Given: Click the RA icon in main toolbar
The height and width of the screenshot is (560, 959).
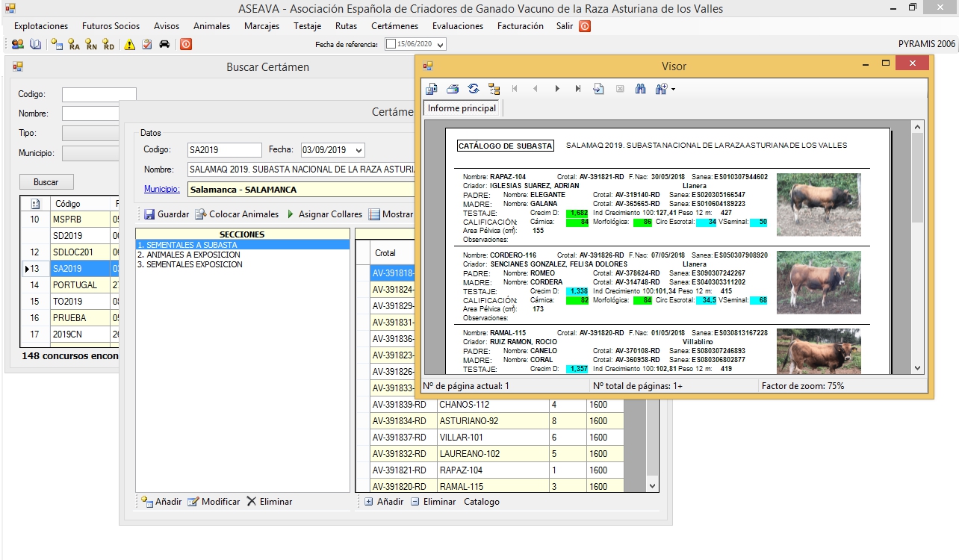Looking at the screenshot, I should pos(73,45).
